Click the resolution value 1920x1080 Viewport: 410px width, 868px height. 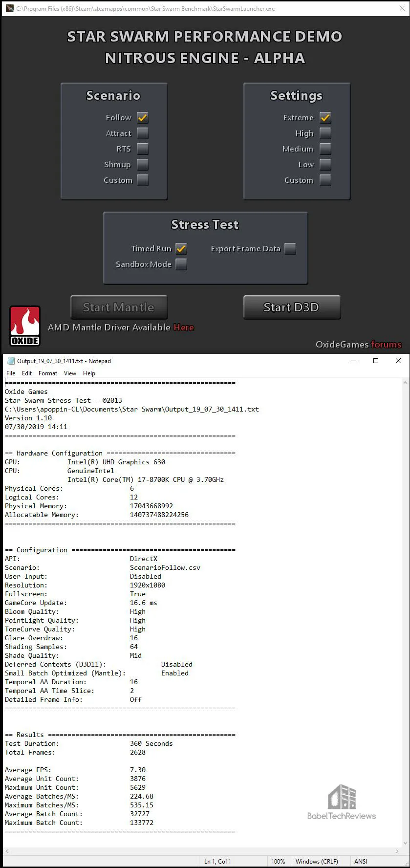point(148,586)
